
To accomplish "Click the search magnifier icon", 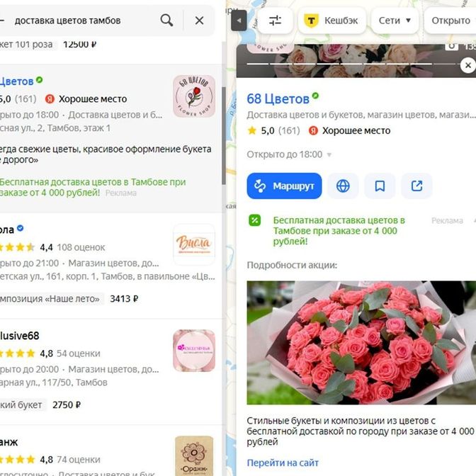I will (166, 21).
